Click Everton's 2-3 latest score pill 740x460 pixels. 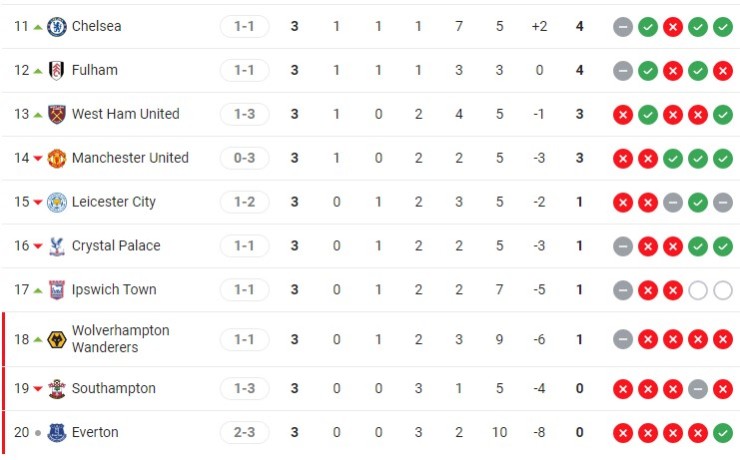click(244, 432)
